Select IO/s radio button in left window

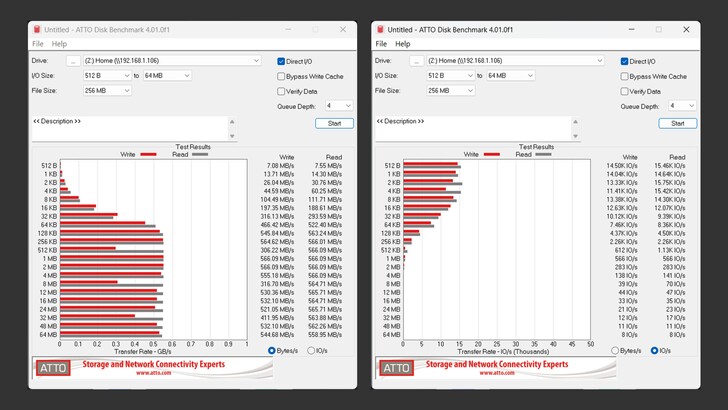tap(311, 351)
